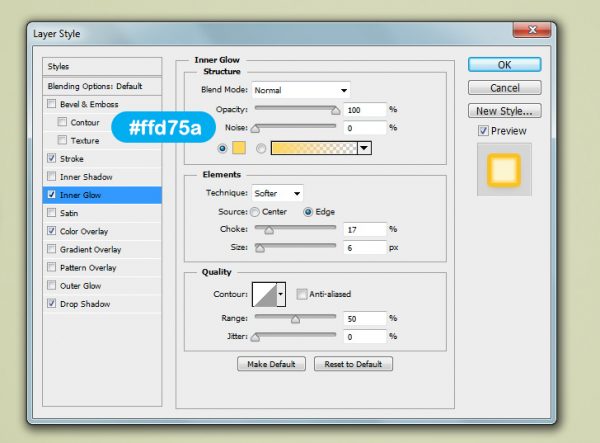Click the Size value input field
600x443 pixels.
pyautogui.click(x=363, y=247)
